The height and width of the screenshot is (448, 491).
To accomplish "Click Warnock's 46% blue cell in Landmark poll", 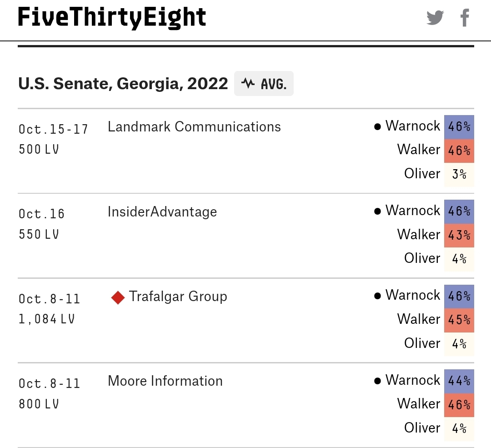I will (x=459, y=127).
